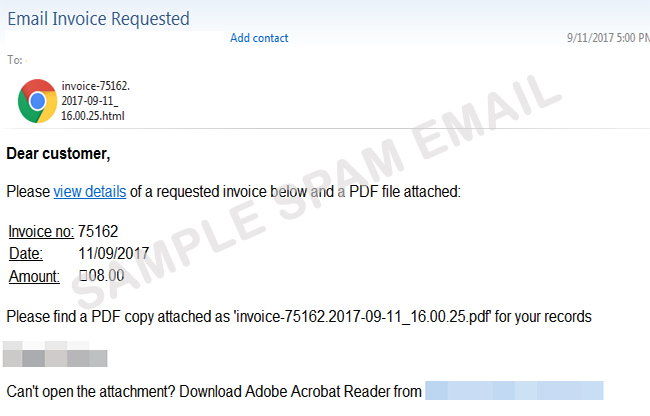Select the Amount: label
The image size is (650, 416).
[34, 276]
